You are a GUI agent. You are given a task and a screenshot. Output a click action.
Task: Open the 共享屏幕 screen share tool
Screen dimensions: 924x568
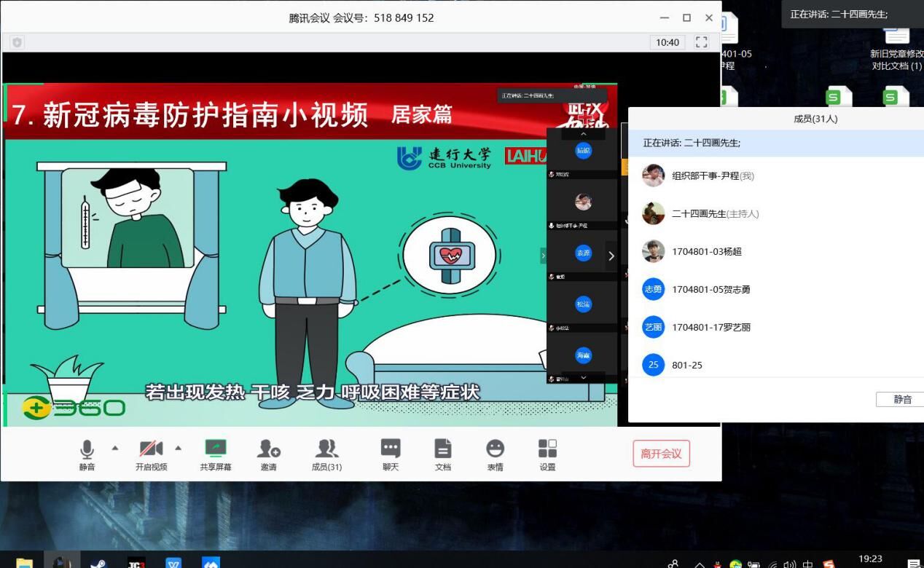pyautogui.click(x=215, y=454)
